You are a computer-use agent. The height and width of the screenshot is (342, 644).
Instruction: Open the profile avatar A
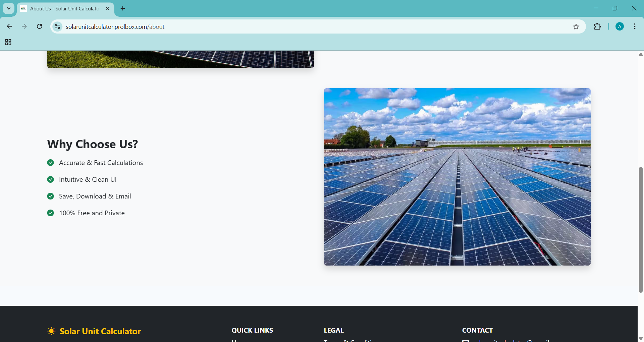coord(620,26)
